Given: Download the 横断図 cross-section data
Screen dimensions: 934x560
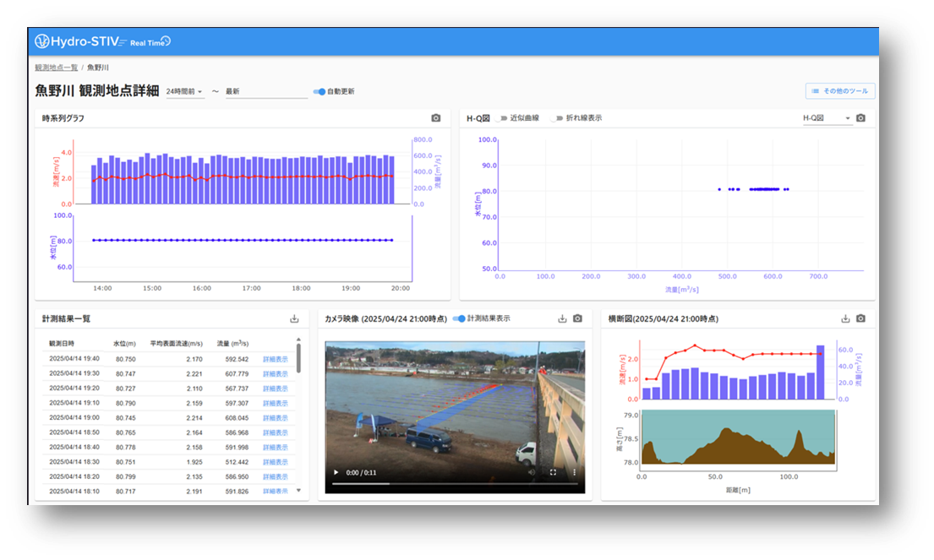Looking at the screenshot, I should [845, 319].
